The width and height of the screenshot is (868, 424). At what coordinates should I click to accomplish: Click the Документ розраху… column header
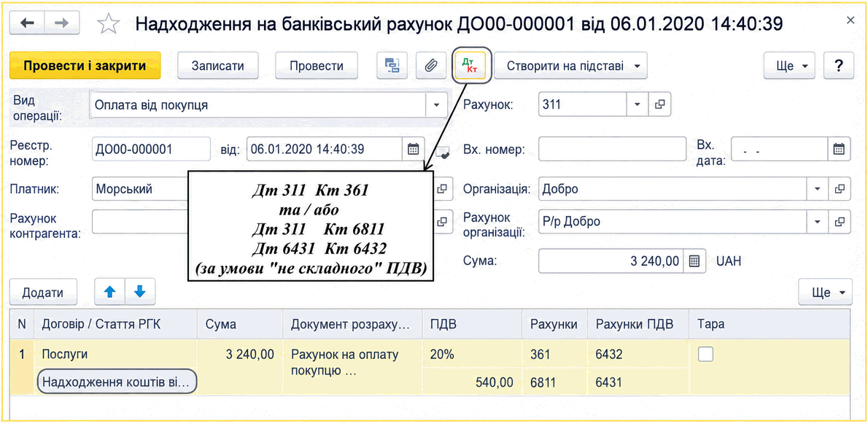point(352,325)
